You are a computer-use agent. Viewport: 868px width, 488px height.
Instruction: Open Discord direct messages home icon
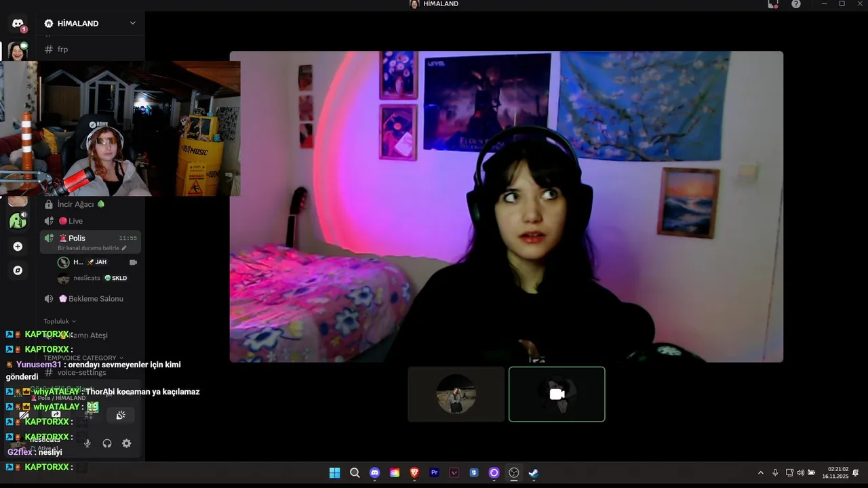tap(18, 24)
